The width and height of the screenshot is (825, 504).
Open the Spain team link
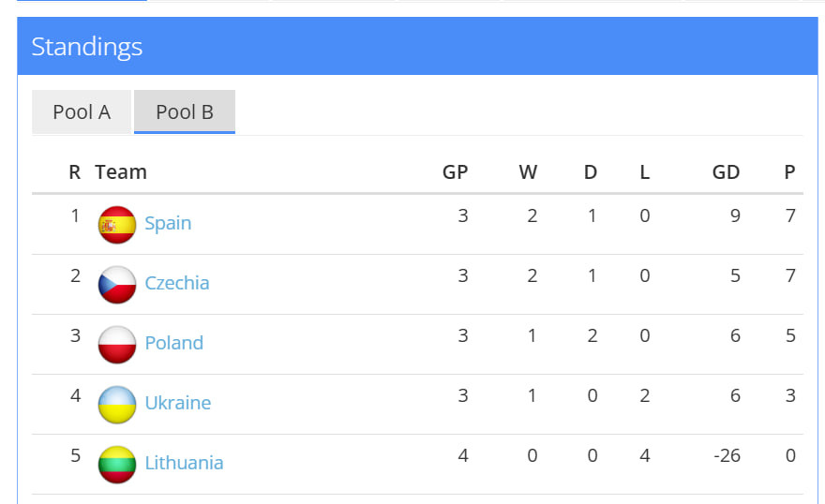168,224
